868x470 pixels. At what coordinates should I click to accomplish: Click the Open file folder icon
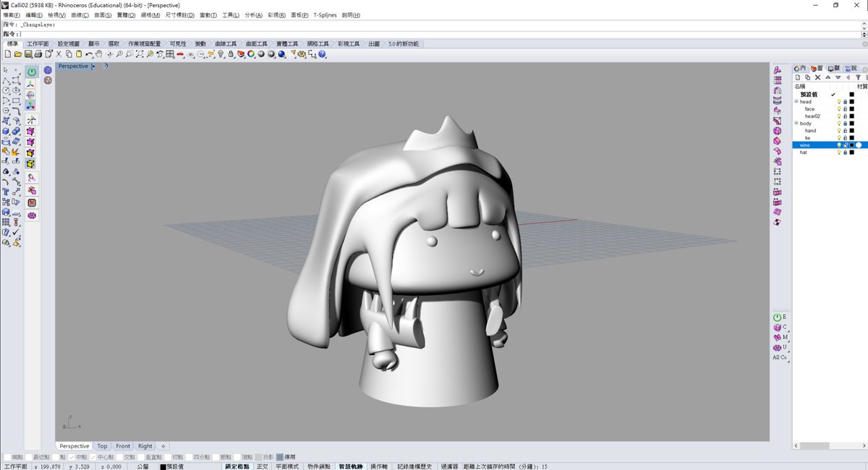coord(18,54)
